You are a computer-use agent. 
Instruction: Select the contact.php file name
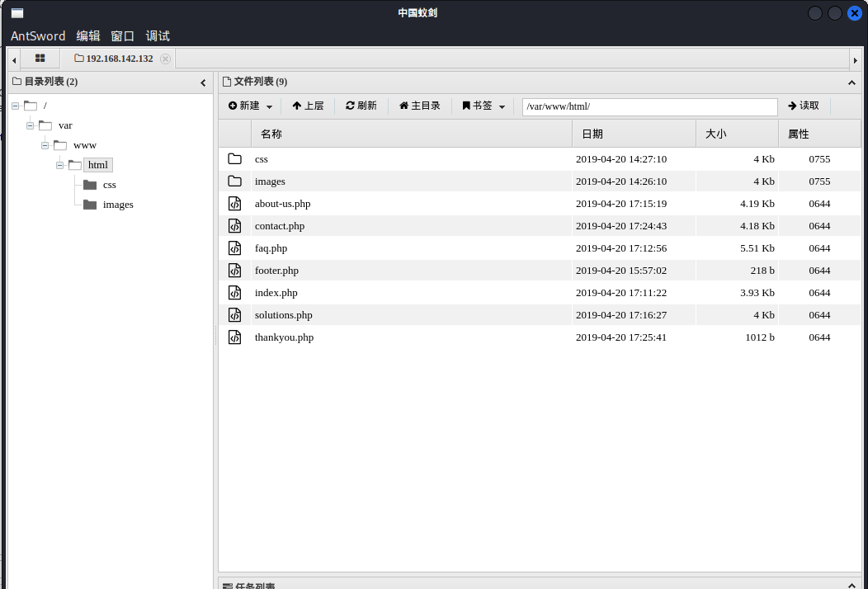coord(280,226)
